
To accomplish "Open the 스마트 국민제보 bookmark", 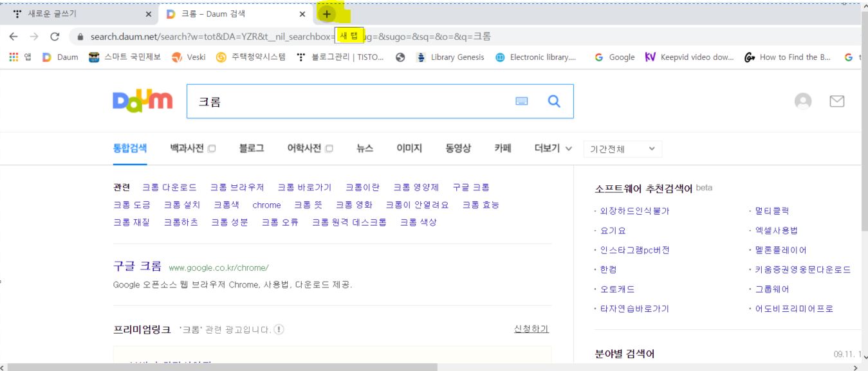I will (125, 57).
